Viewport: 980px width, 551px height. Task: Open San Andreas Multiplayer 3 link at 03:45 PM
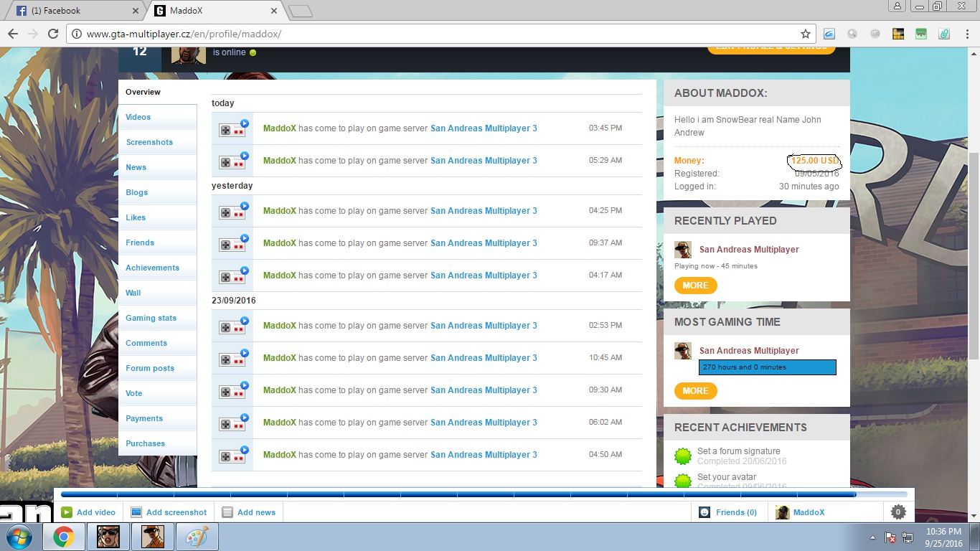pyautogui.click(x=484, y=128)
